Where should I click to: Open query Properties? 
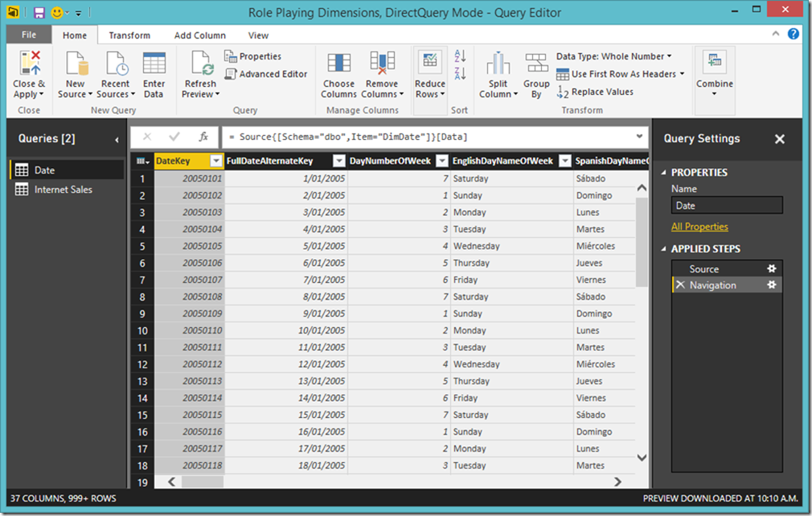click(252, 56)
